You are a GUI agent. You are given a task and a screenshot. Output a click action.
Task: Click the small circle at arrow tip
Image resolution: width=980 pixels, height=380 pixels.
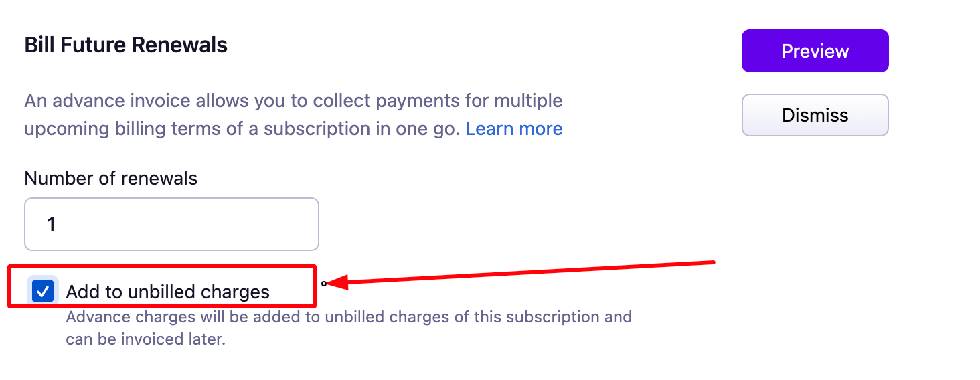(324, 284)
